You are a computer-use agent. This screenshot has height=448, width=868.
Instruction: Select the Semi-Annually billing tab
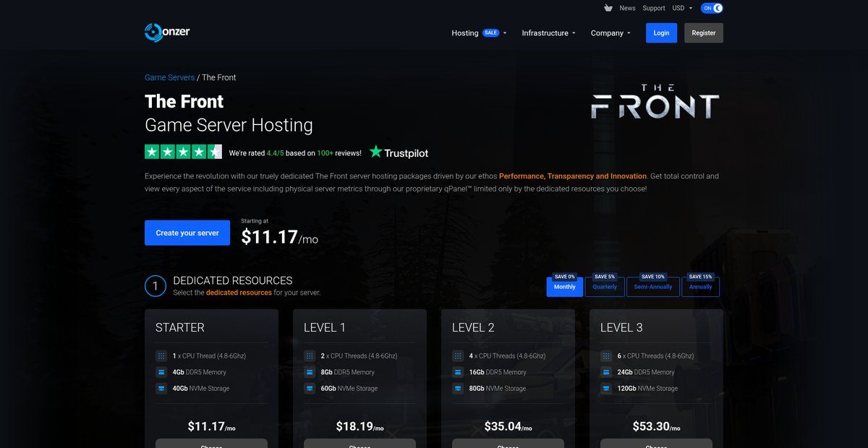point(653,287)
